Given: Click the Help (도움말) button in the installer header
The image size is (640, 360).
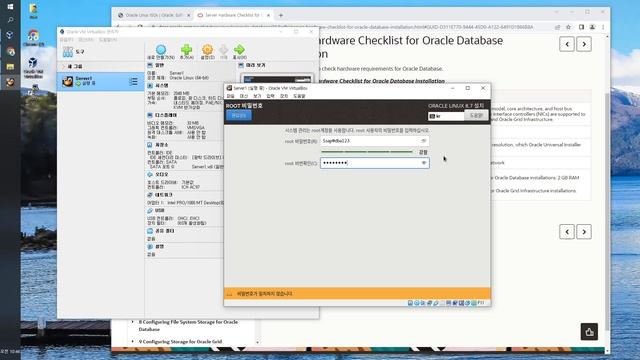Looking at the screenshot, I should 476,116.
